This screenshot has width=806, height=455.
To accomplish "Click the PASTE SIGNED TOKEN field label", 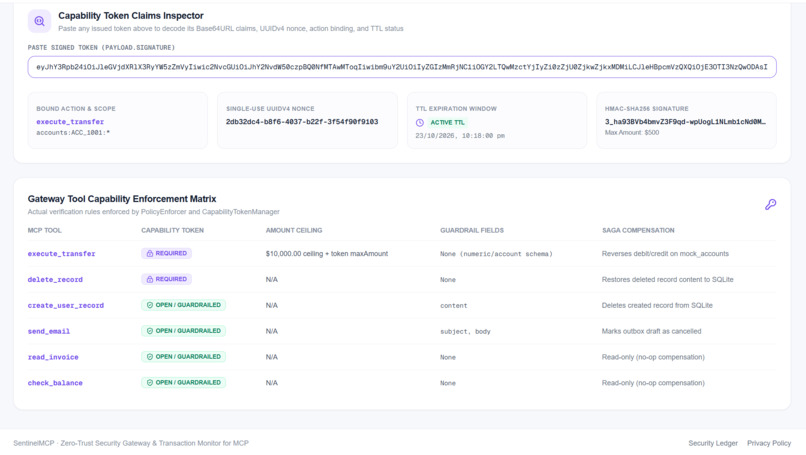I will coord(101,48).
